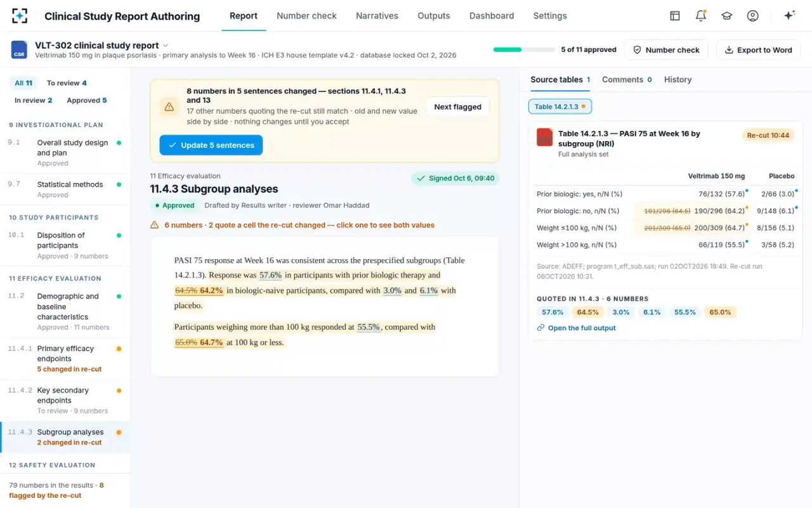Screen dimensions: 812x508
Task: Switch to the Comments tab
Action: (x=627, y=79)
